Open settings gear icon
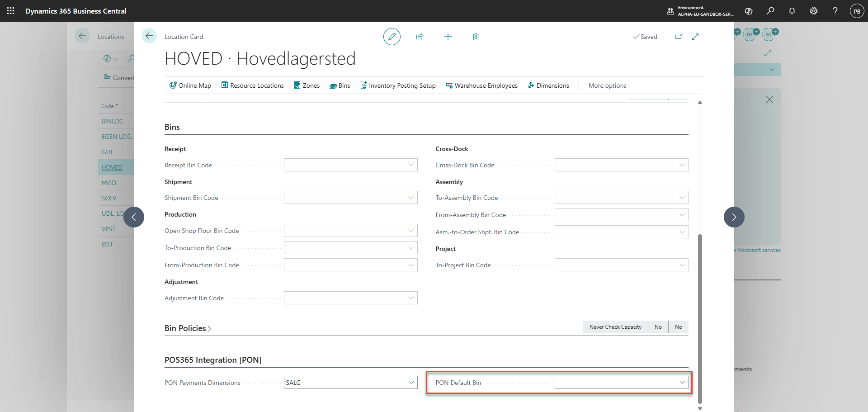 coord(814,11)
